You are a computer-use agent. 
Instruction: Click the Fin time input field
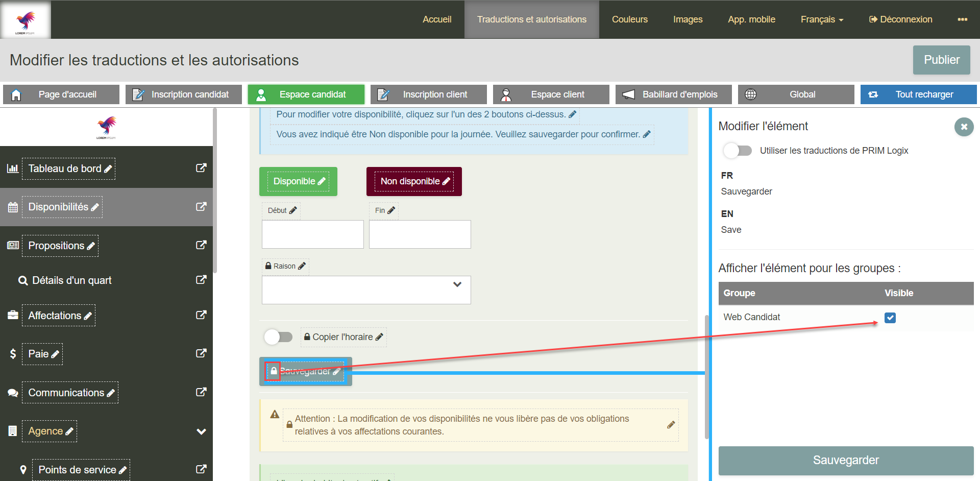tap(420, 234)
